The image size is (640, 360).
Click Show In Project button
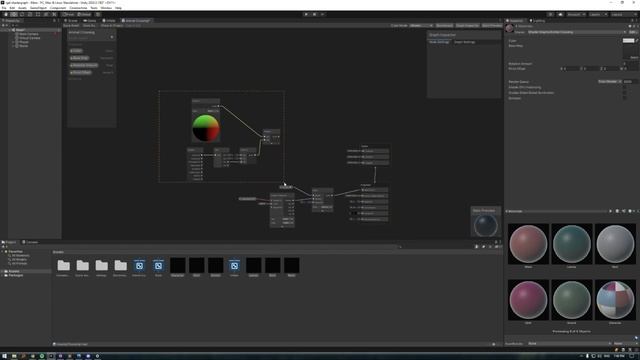(x=111, y=25)
